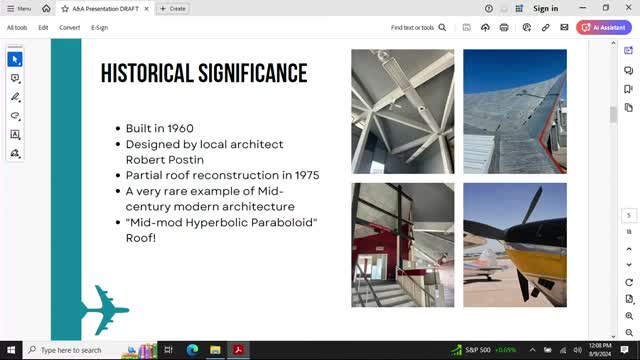The height and width of the screenshot is (360, 640).
Task: Open the apps grid icon
Action: tap(519, 9)
